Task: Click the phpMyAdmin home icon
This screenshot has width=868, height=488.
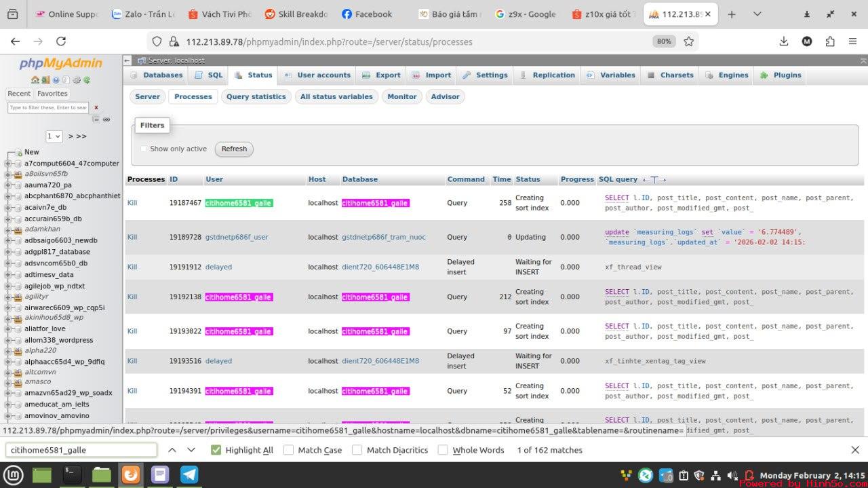Action: tap(35, 80)
